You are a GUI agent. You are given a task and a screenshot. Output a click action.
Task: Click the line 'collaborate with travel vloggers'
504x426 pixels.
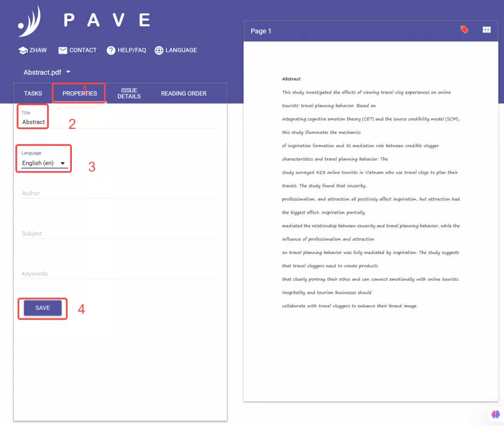(x=349, y=306)
